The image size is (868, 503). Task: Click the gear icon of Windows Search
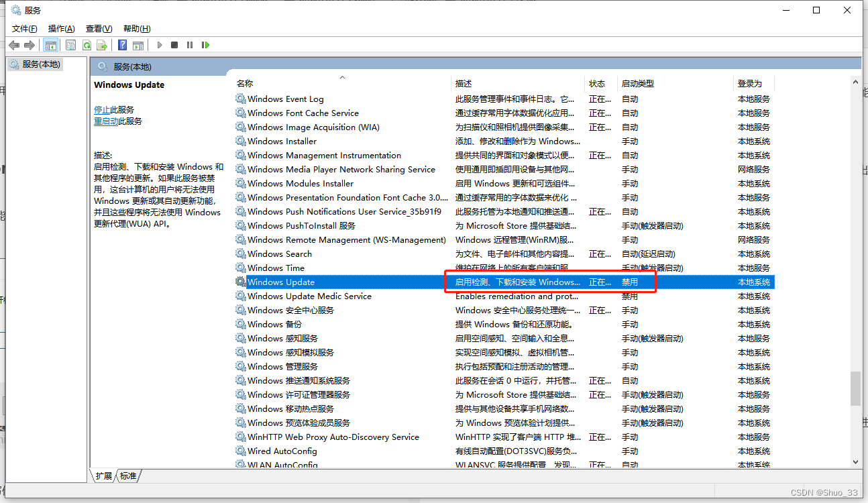241,254
